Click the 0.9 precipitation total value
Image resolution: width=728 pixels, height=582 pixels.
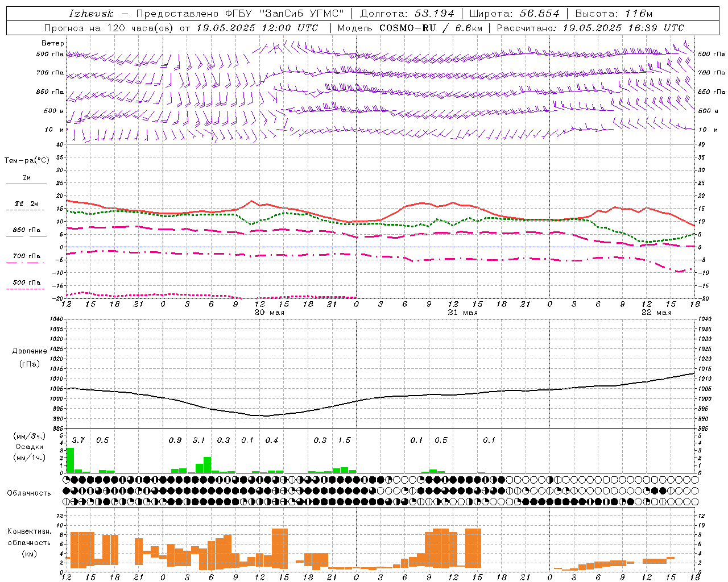coord(175,440)
